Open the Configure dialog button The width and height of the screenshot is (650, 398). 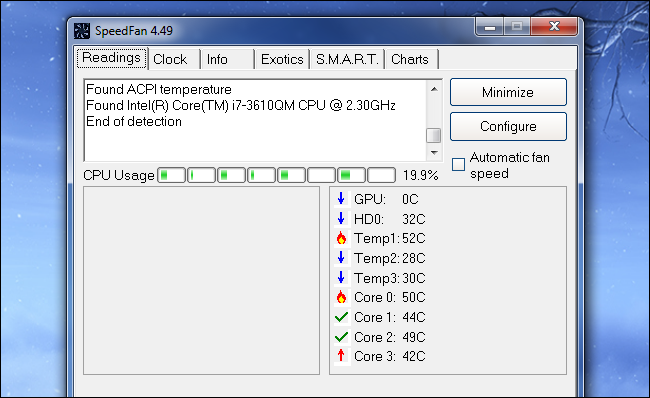[x=508, y=126]
